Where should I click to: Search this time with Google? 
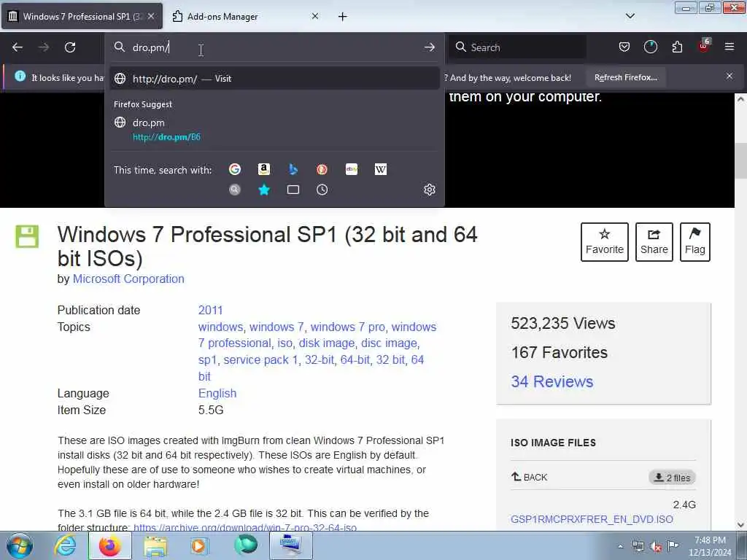235,169
